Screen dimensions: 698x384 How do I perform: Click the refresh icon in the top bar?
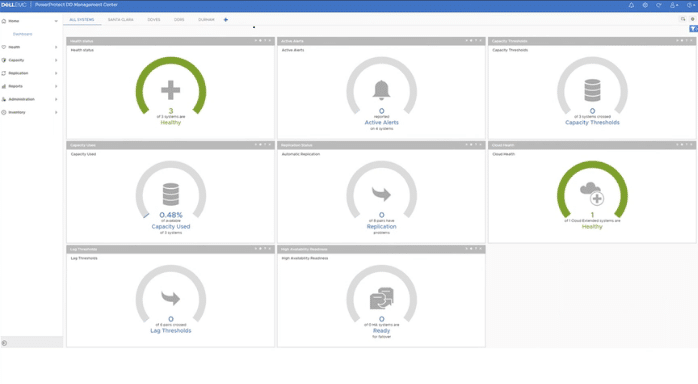(659, 5)
